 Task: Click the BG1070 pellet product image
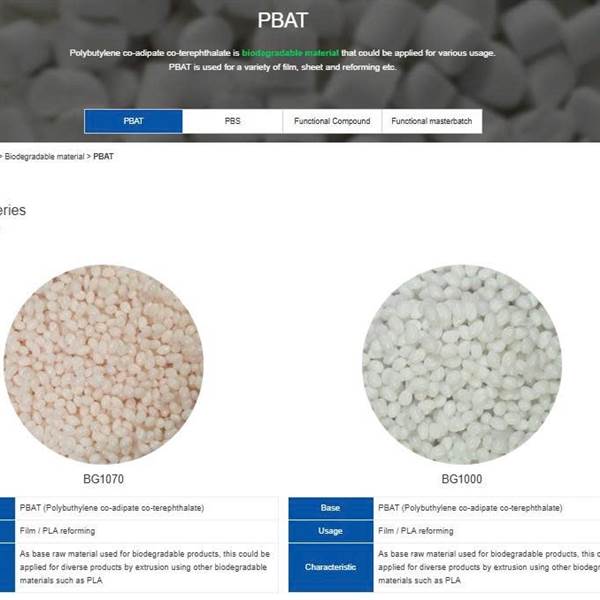tap(103, 364)
